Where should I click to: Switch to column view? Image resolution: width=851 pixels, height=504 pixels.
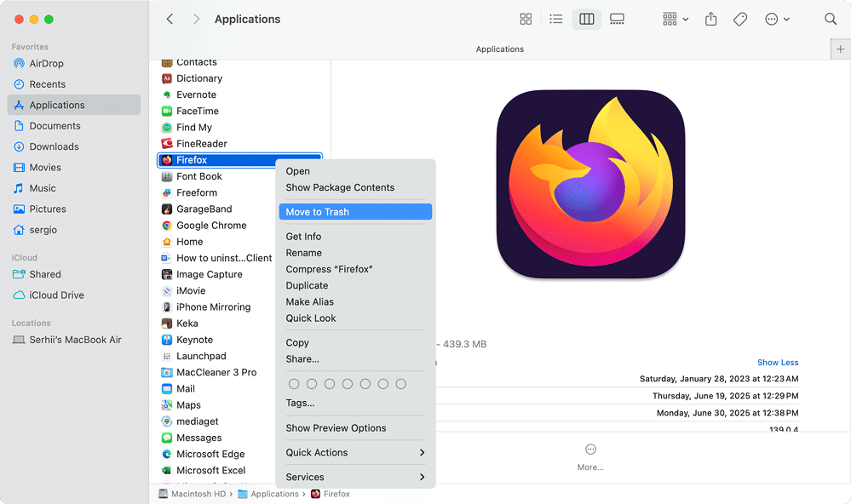pos(587,19)
